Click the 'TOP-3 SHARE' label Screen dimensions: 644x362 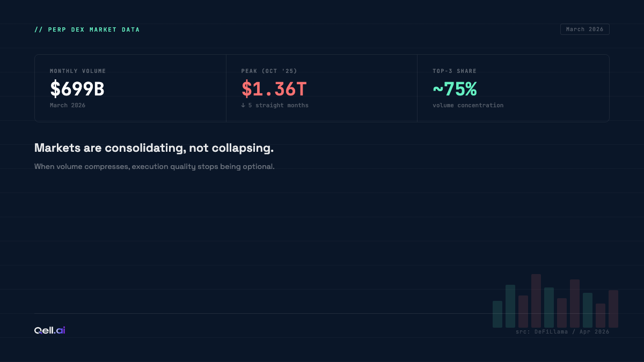click(x=455, y=71)
